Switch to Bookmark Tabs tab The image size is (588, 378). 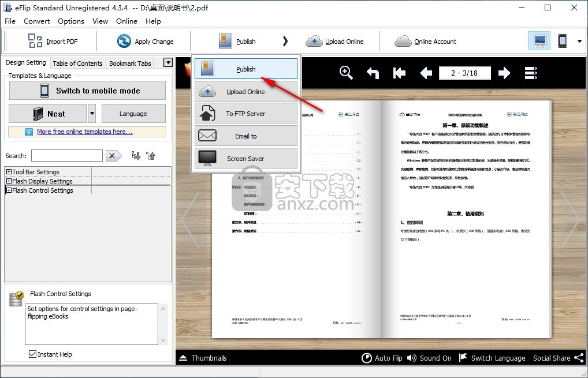[x=130, y=63]
